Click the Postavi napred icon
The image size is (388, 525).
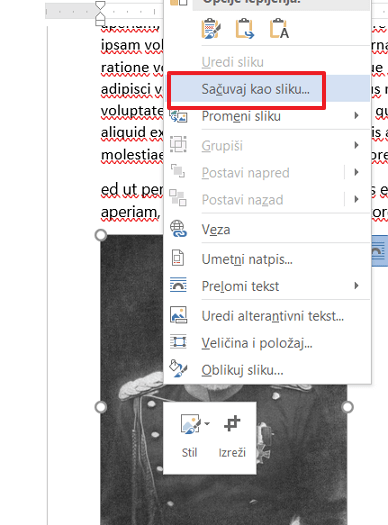pyautogui.click(x=178, y=171)
